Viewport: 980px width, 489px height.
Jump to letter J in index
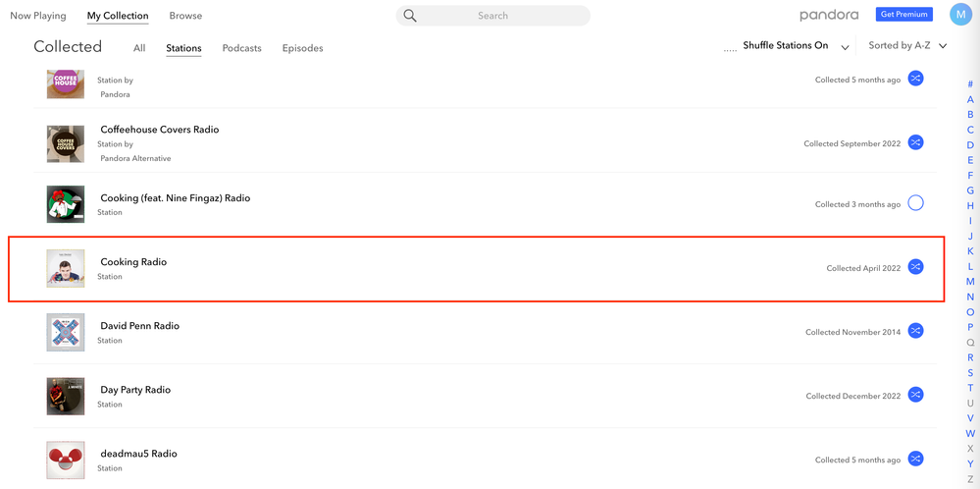970,236
